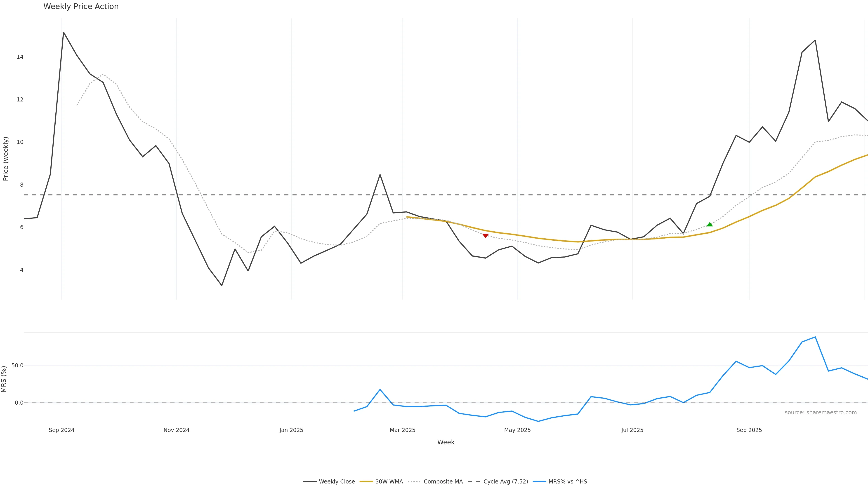Click the red down-triangle signal marker
Image resolution: width=868 pixels, height=488 pixels.
(x=485, y=236)
